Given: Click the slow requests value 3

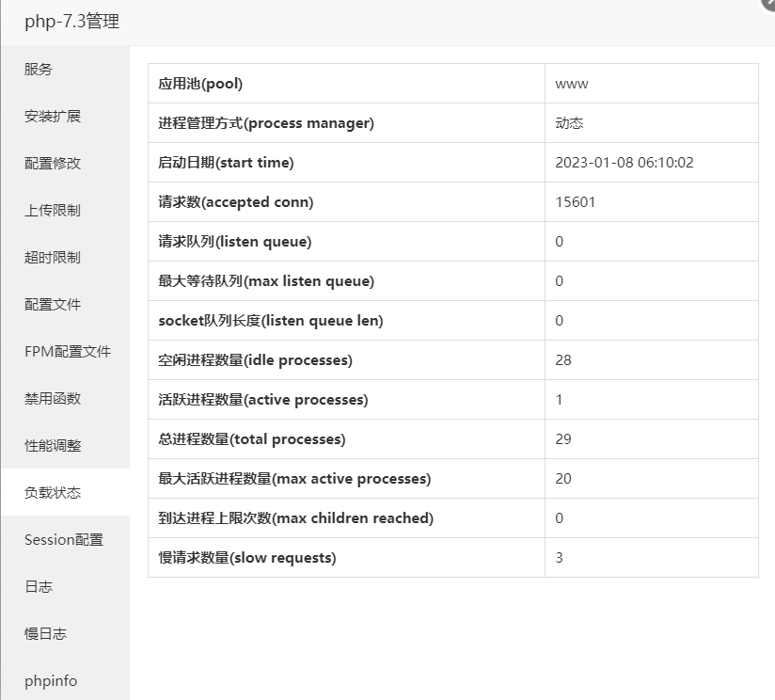Looking at the screenshot, I should [x=559, y=558].
